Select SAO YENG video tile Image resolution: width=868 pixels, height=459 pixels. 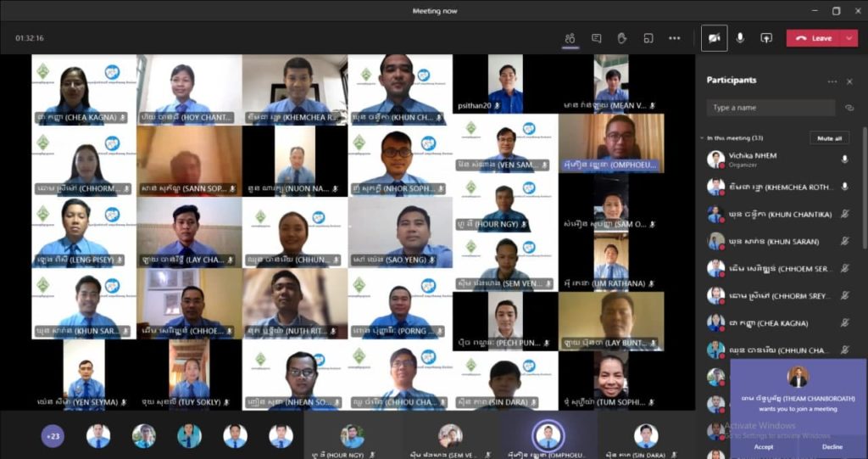(x=400, y=232)
